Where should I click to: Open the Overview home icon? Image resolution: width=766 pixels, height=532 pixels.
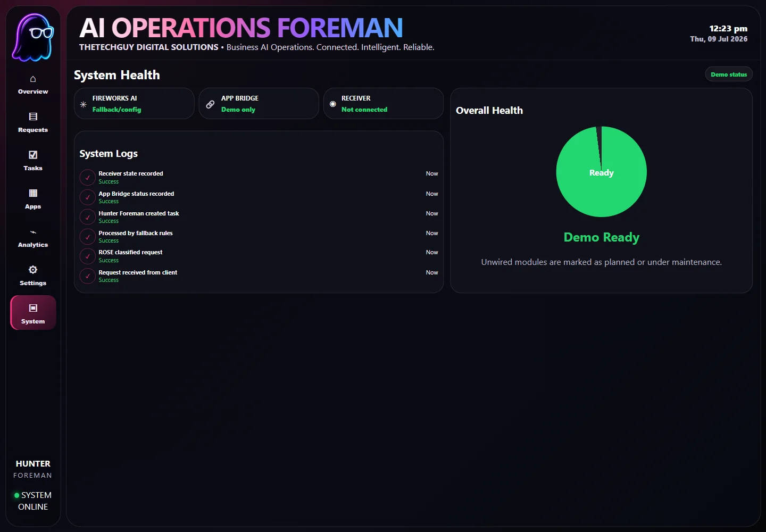pyautogui.click(x=33, y=79)
